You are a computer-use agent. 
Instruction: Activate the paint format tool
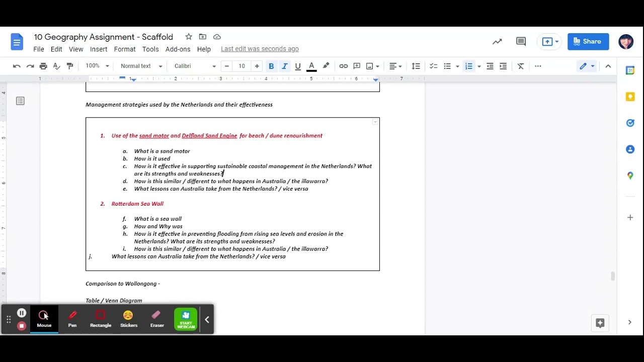click(70, 66)
